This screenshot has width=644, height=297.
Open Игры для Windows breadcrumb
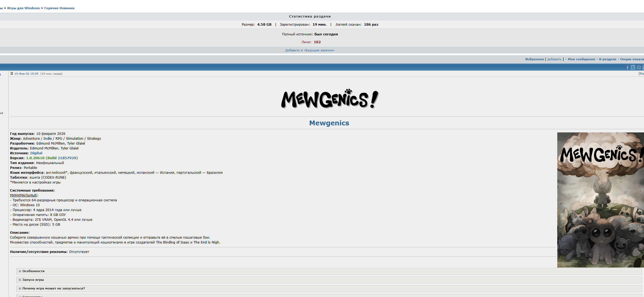click(x=24, y=8)
